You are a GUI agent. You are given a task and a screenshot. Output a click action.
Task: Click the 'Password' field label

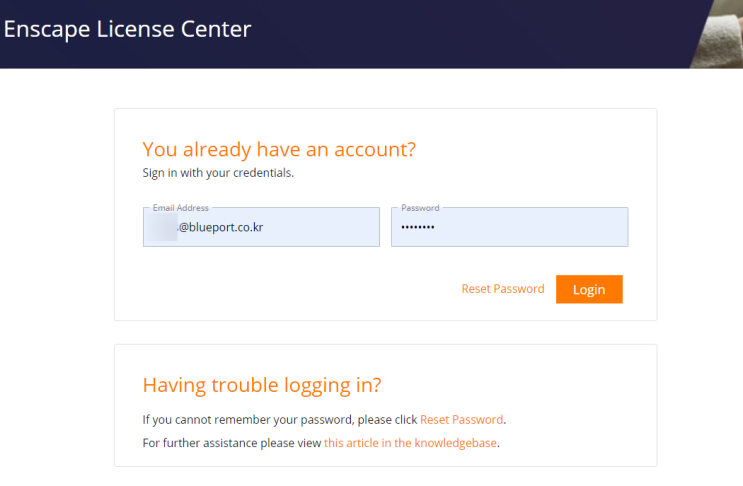tap(420, 208)
